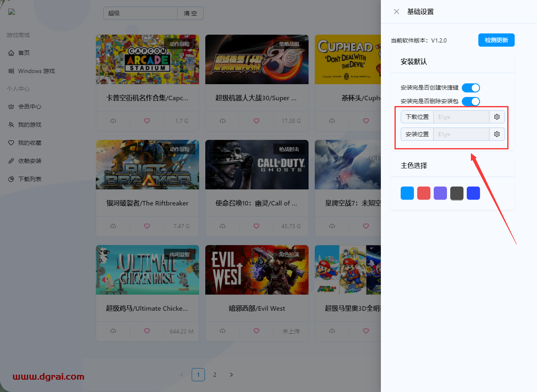Viewport: 537px width, 392px height.
Task: Close the 基础设置 panel with X icon
Action: click(x=397, y=12)
